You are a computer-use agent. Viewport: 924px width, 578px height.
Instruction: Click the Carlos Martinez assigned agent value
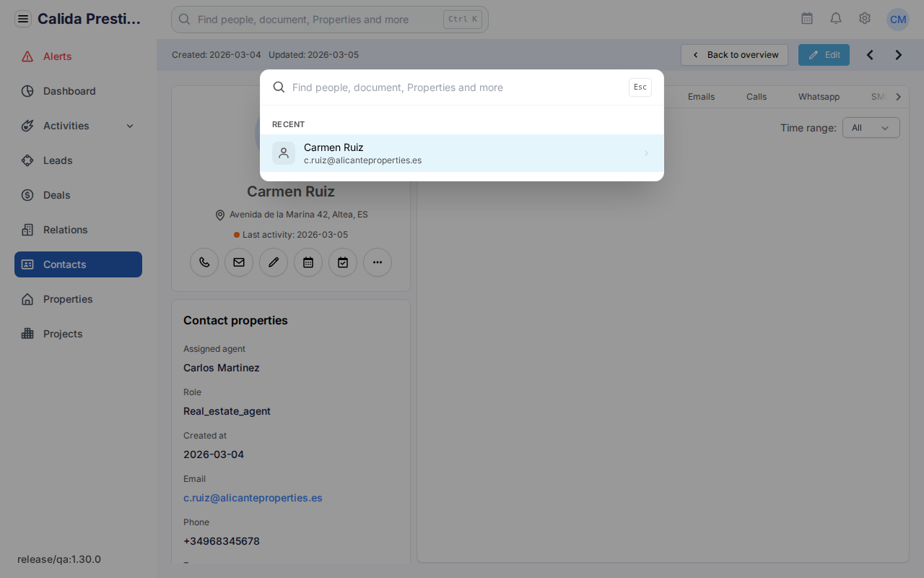(222, 368)
